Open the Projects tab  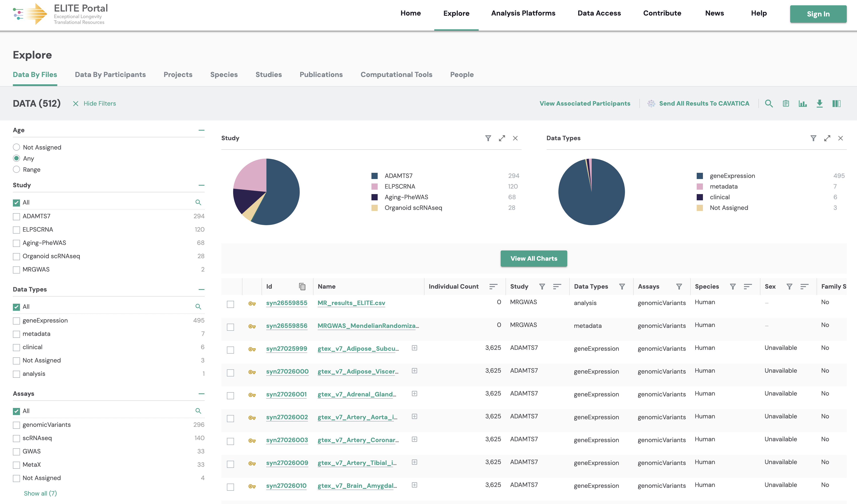178,75
